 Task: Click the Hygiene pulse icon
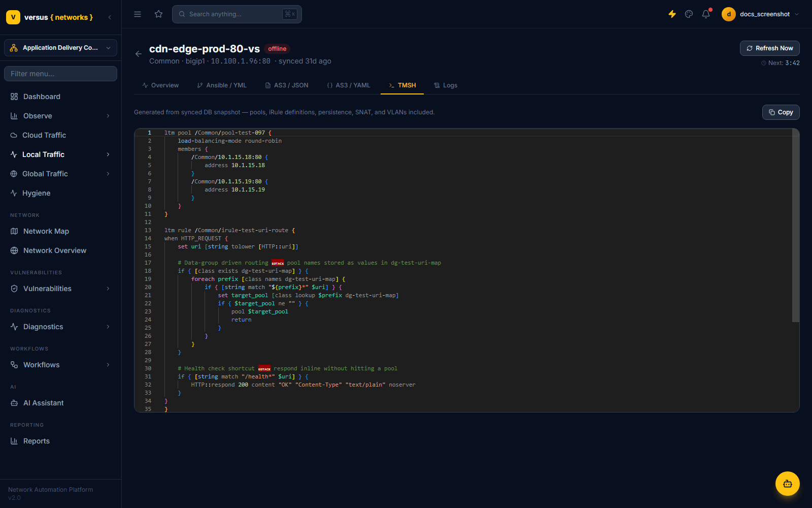click(14, 193)
